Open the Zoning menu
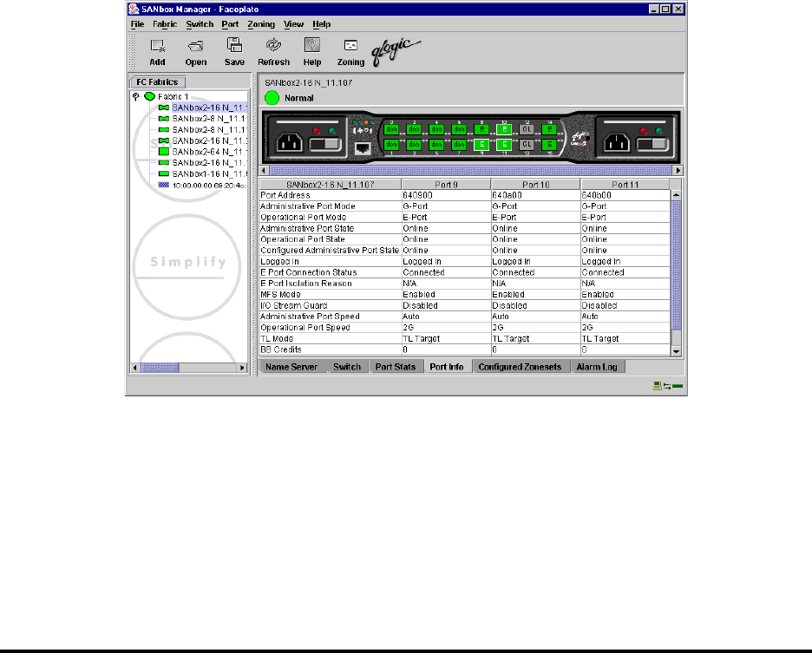This screenshot has height=653, width=812. click(x=260, y=24)
